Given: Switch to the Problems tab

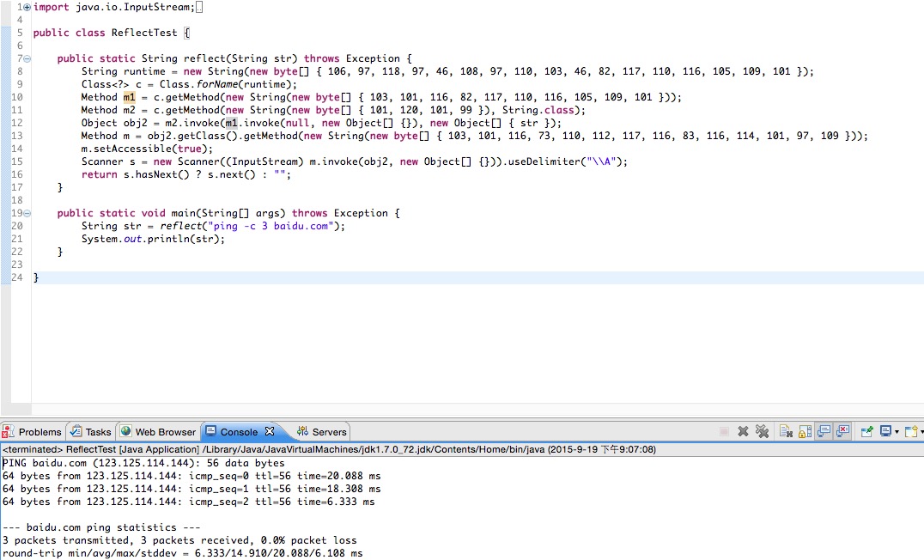Looking at the screenshot, I should (x=33, y=432).
